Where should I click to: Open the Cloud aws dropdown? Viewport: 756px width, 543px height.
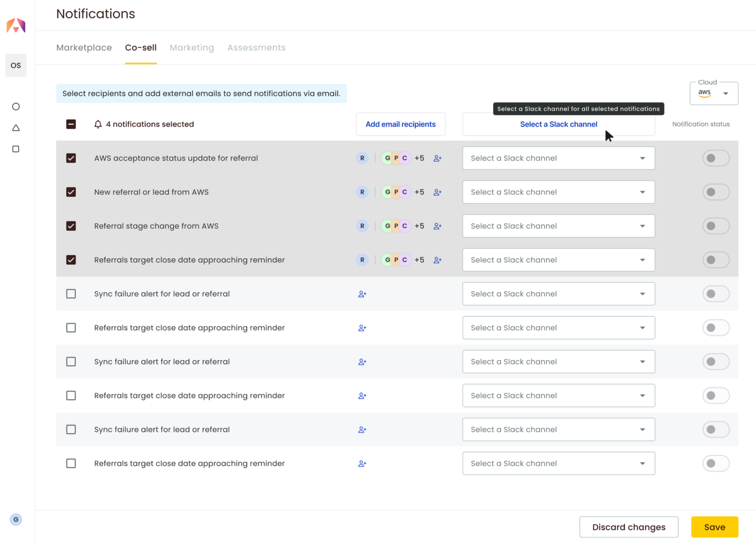click(x=714, y=93)
